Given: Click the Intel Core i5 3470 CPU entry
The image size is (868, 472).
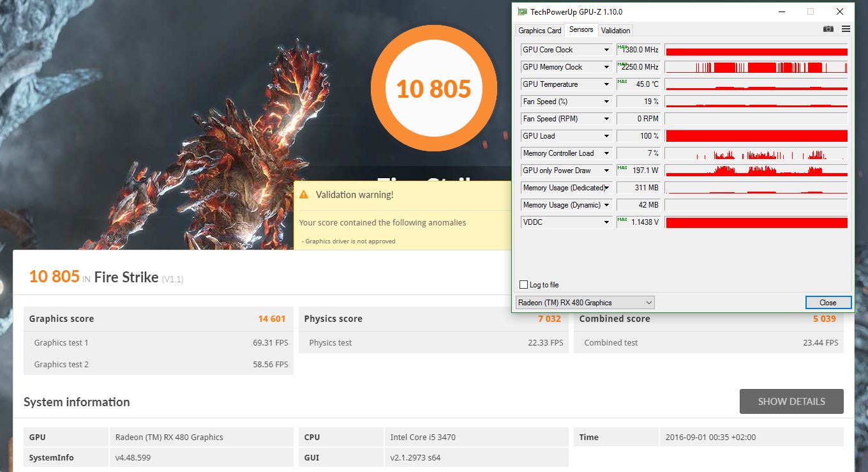Looking at the screenshot, I should coord(423,438).
